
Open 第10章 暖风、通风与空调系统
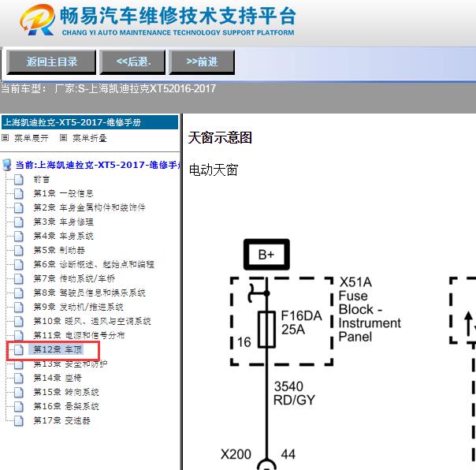click(x=92, y=321)
